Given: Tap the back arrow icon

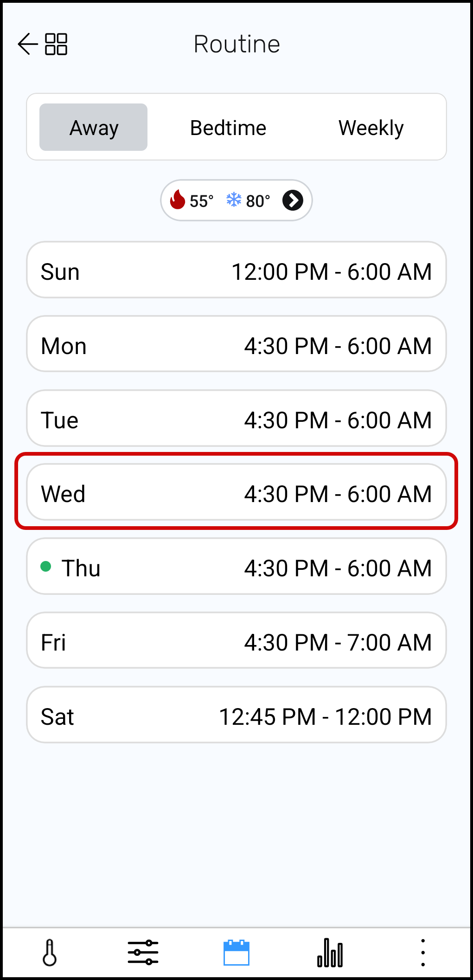Looking at the screenshot, I should tap(27, 44).
